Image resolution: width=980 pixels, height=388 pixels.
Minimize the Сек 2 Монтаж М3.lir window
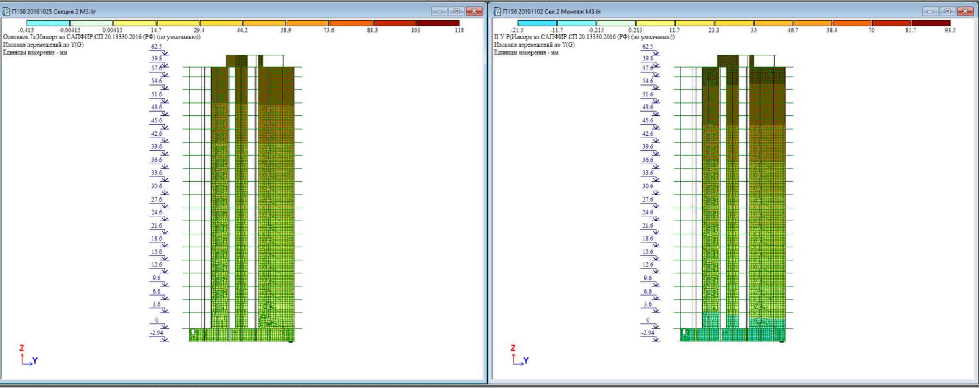tap(930, 11)
